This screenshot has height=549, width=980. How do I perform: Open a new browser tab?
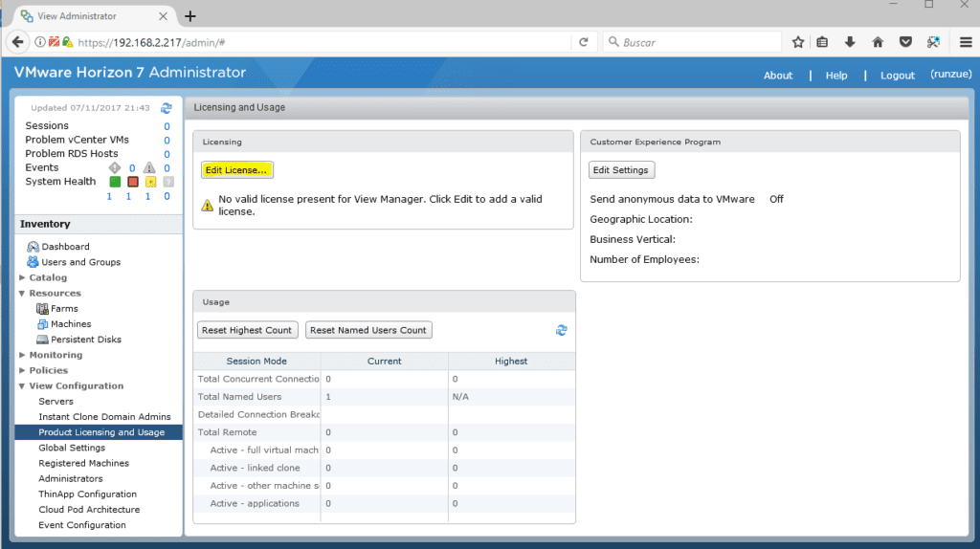point(190,16)
